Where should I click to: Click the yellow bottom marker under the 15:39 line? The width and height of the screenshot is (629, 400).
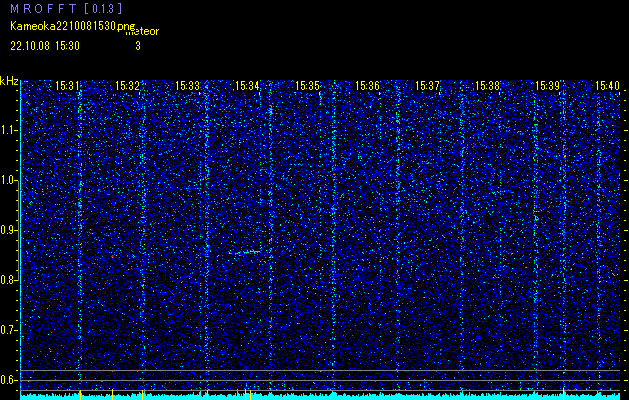[563, 394]
